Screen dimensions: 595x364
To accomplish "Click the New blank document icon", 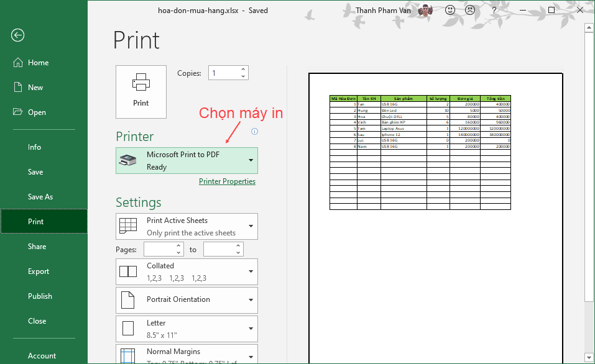I will (18, 87).
